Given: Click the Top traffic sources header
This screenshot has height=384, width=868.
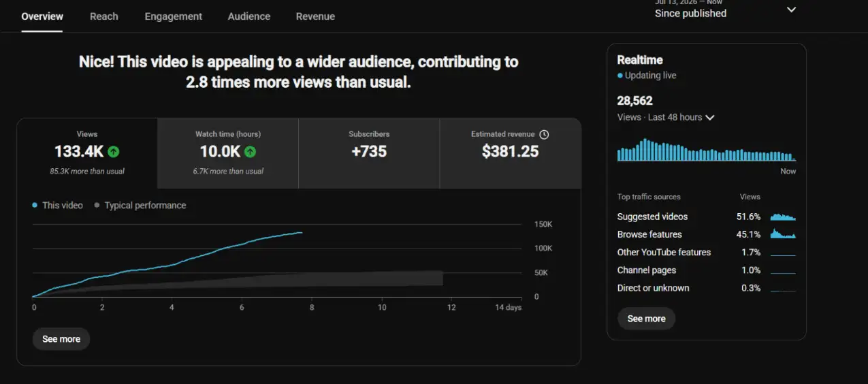Looking at the screenshot, I should tap(649, 197).
